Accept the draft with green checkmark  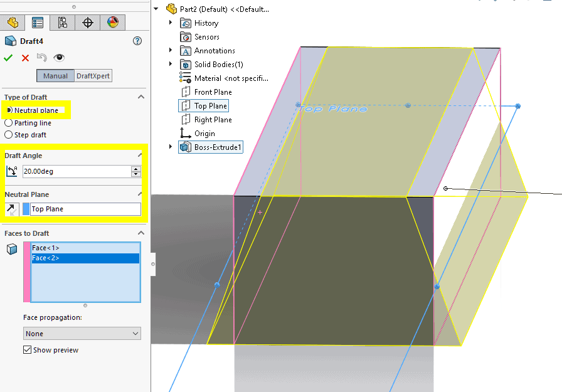coord(8,58)
